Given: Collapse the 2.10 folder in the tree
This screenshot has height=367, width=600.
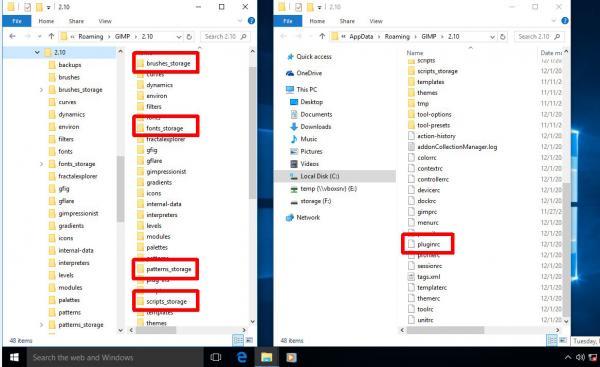Looking at the screenshot, I should coord(37,52).
